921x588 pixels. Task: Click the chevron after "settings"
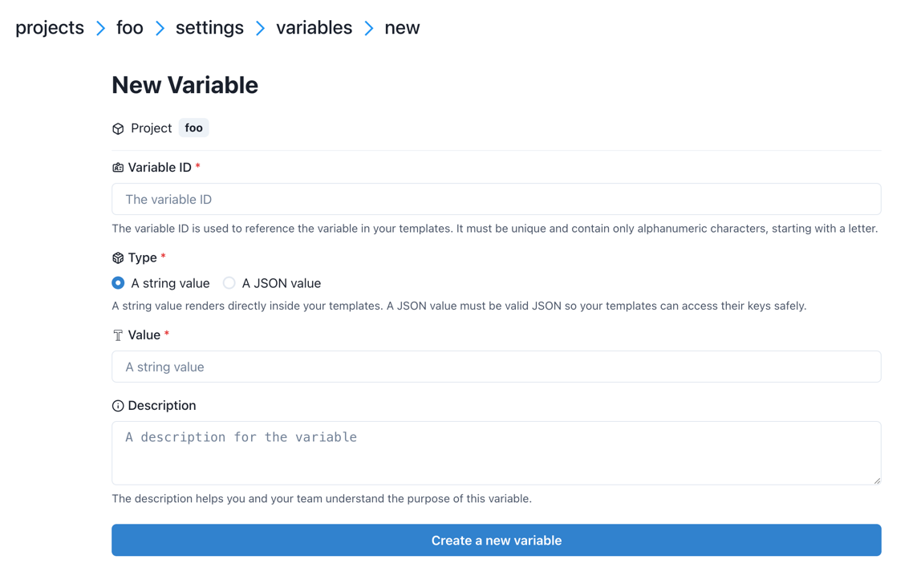pyautogui.click(x=259, y=27)
